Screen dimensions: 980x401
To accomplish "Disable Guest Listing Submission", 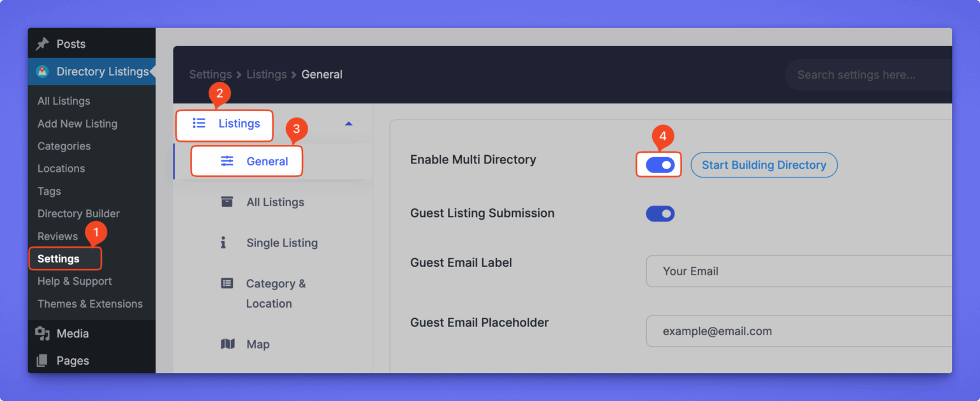I will click(x=660, y=213).
